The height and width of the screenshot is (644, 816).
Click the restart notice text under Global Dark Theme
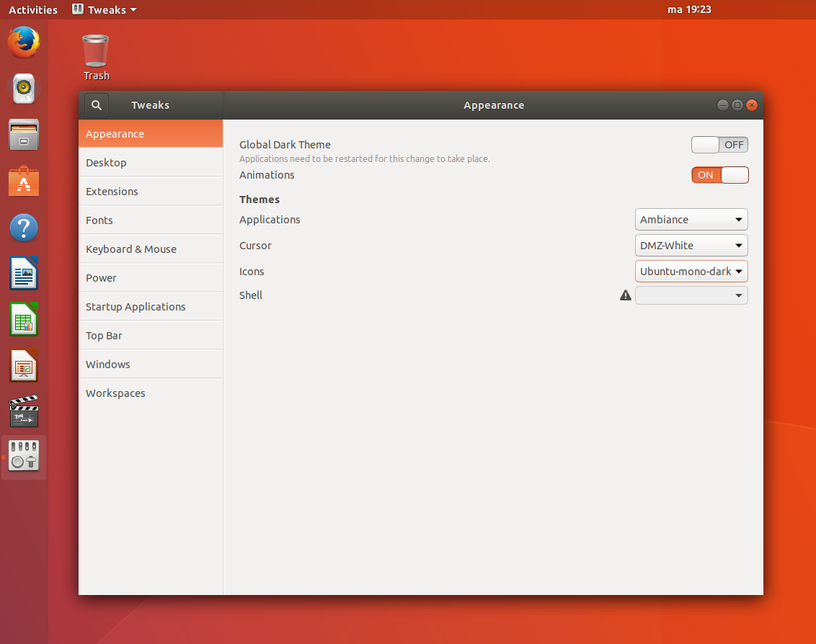364,159
